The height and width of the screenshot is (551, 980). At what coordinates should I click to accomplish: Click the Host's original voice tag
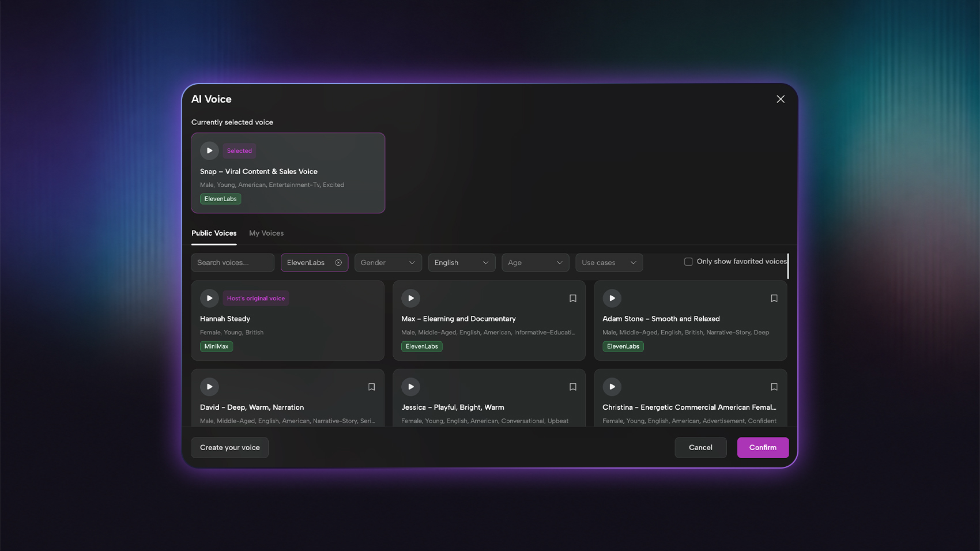(256, 299)
